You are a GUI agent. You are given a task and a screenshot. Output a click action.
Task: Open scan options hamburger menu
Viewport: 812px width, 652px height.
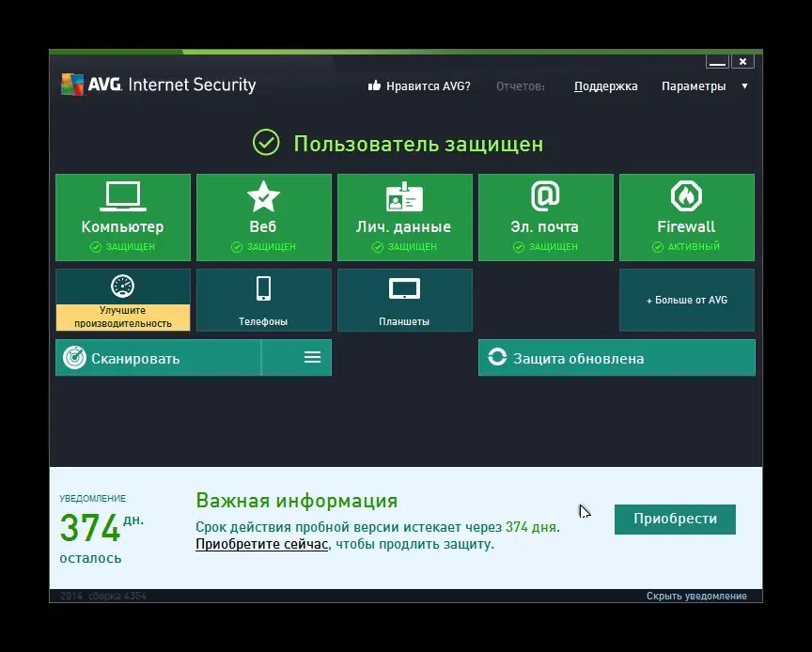pyautogui.click(x=312, y=357)
